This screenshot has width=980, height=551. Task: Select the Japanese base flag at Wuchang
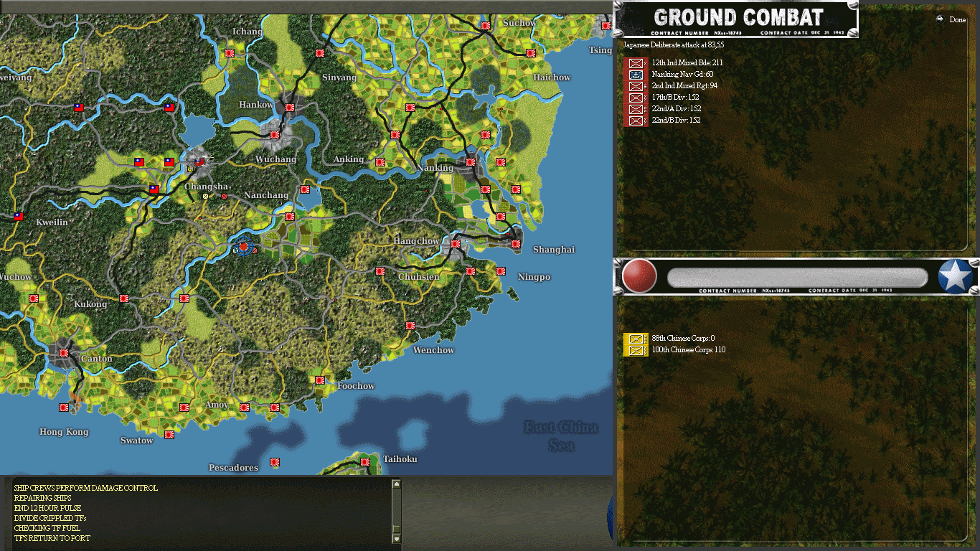pyautogui.click(x=275, y=135)
